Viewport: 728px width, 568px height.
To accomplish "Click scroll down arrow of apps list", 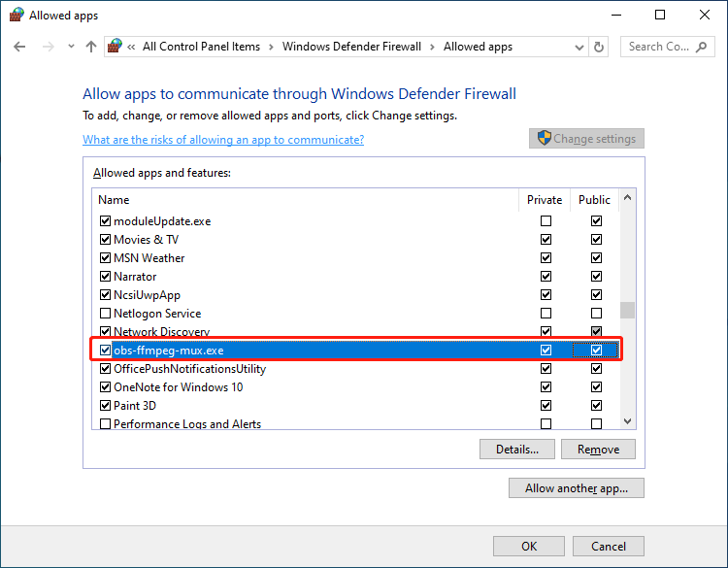I will click(x=627, y=421).
